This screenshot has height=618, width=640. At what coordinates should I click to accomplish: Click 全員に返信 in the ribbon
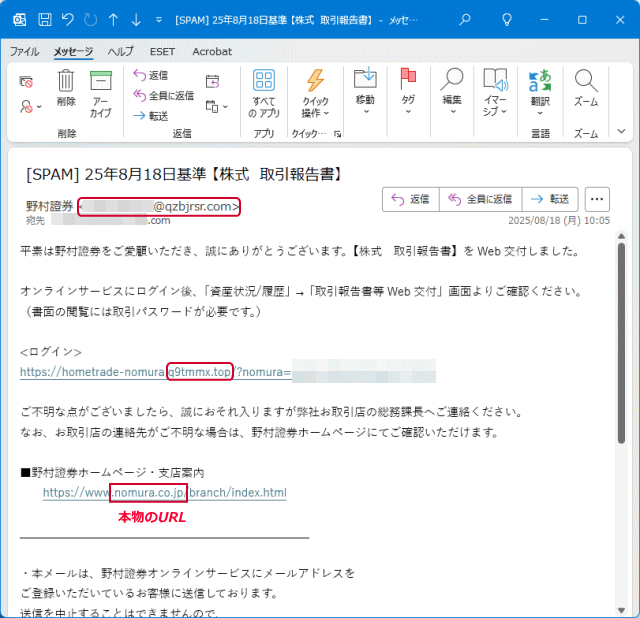pos(164,96)
